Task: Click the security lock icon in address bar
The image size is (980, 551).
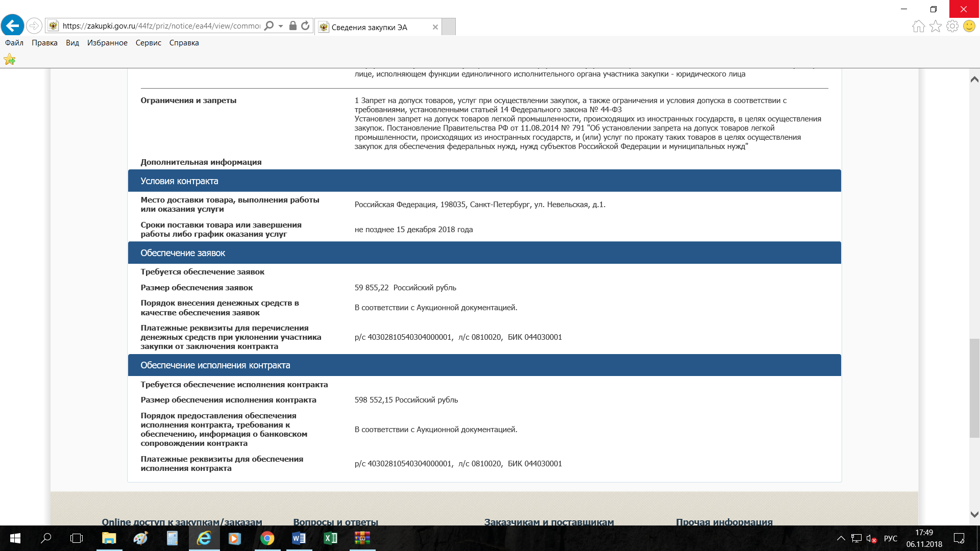Action: click(x=293, y=26)
